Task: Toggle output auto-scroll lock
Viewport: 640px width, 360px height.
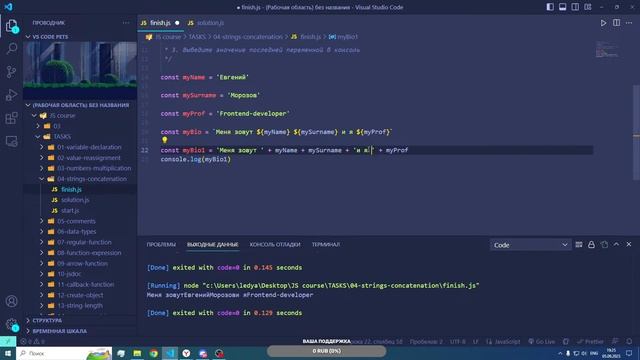Action: coord(591,244)
